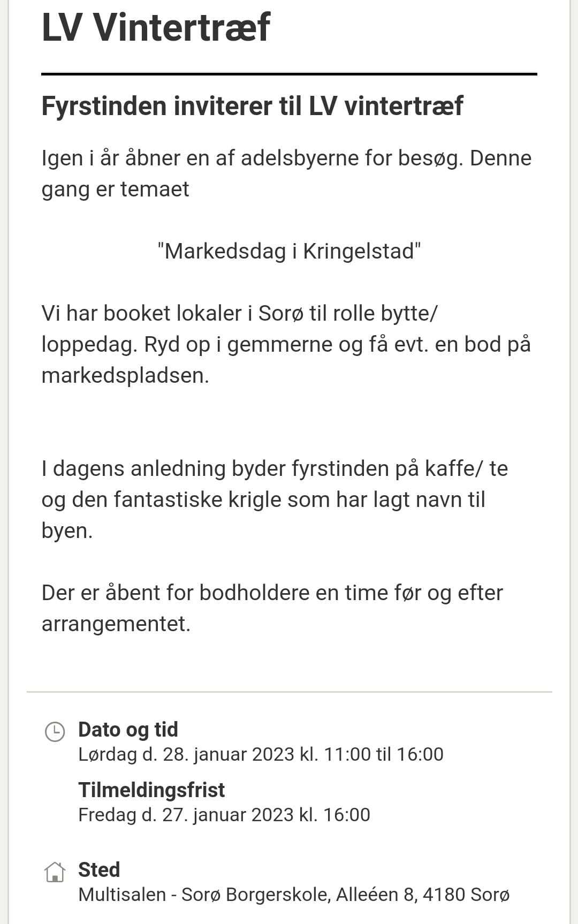578x924 pixels.
Task: Click the heading Fyrstinden inviterer til LV vintertræf
Action: (x=252, y=105)
